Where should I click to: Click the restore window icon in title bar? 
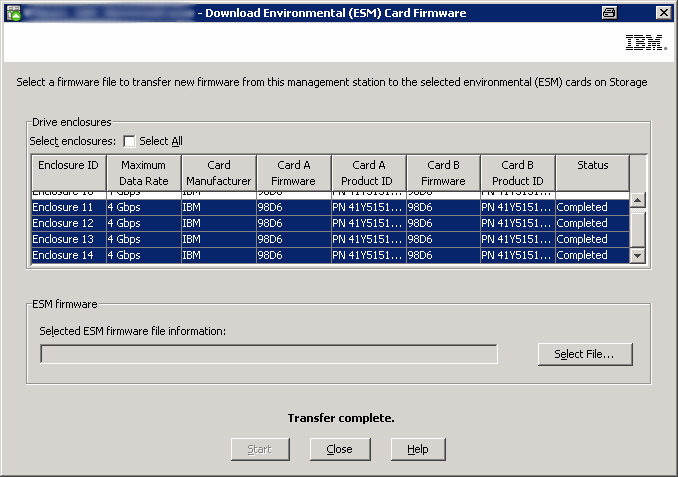click(x=609, y=12)
